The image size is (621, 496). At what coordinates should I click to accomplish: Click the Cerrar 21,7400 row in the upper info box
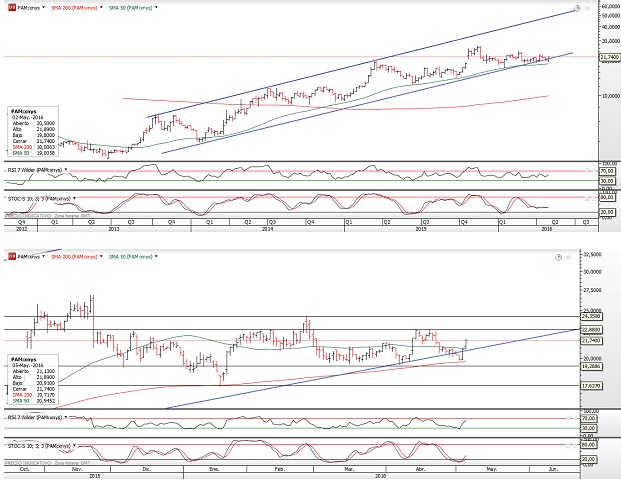tap(34, 141)
